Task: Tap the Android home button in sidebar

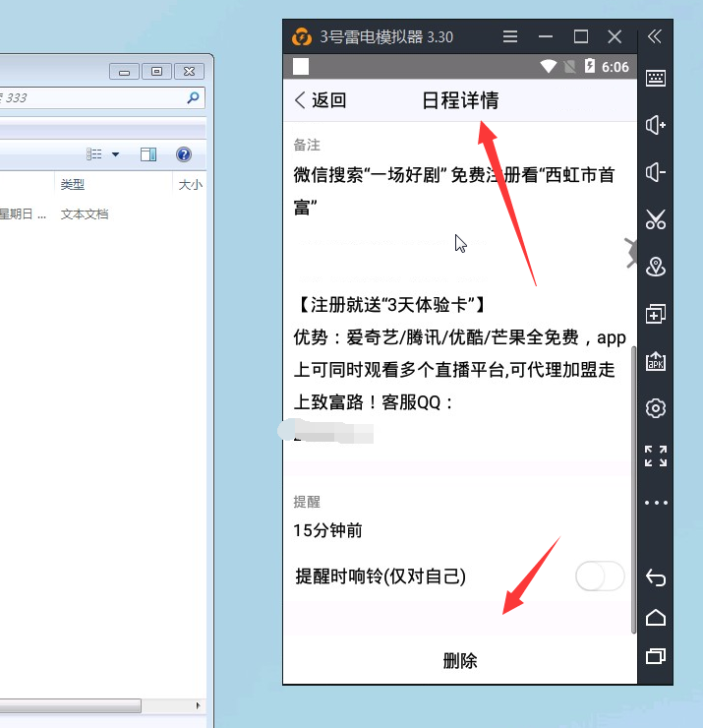Action: click(655, 618)
